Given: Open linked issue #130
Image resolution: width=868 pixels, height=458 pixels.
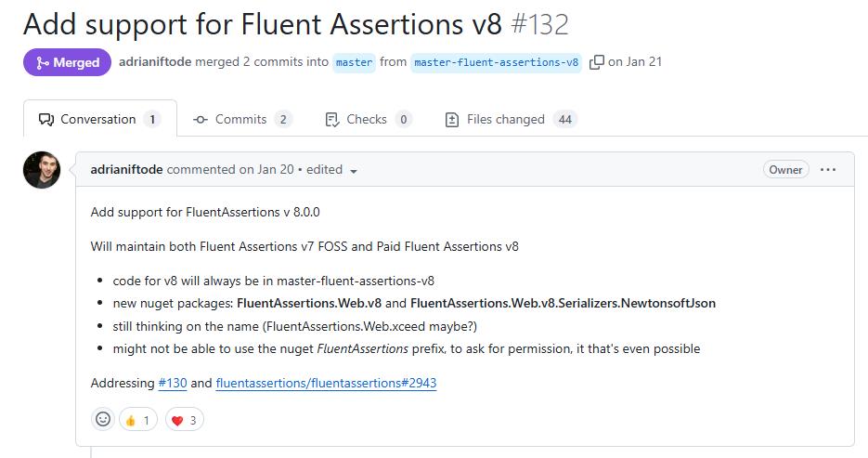Looking at the screenshot, I should [172, 383].
